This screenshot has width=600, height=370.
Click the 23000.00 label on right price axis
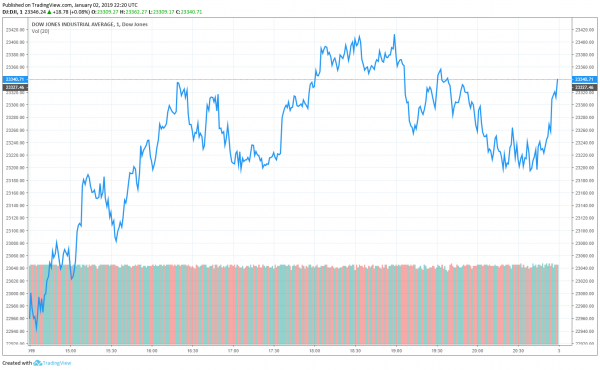(585, 293)
